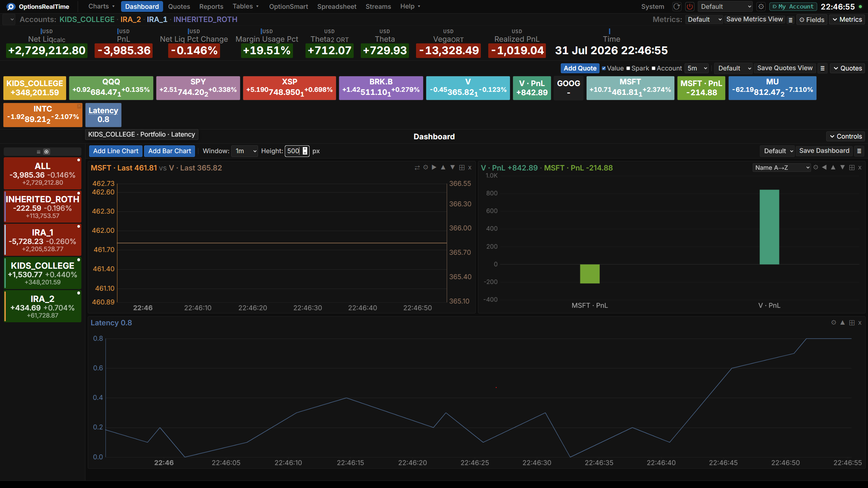868x488 pixels.
Task: Move PnL bar chart left
Action: [x=824, y=167]
